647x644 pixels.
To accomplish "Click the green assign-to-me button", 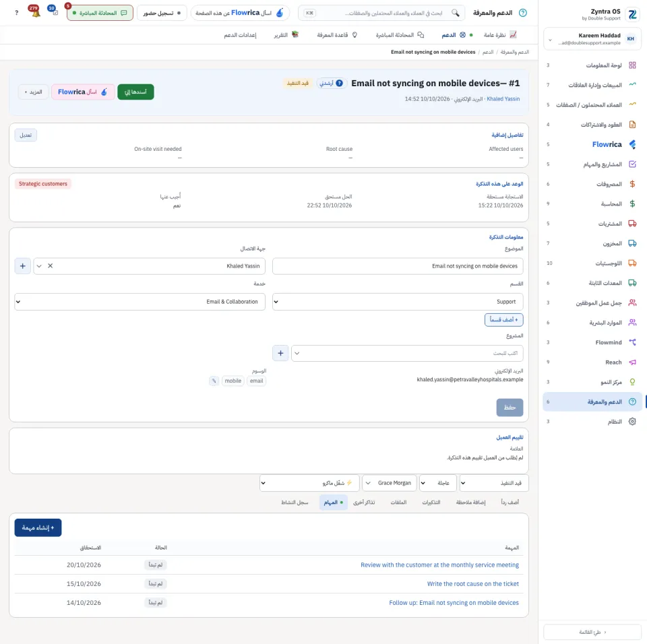I will click(x=135, y=92).
